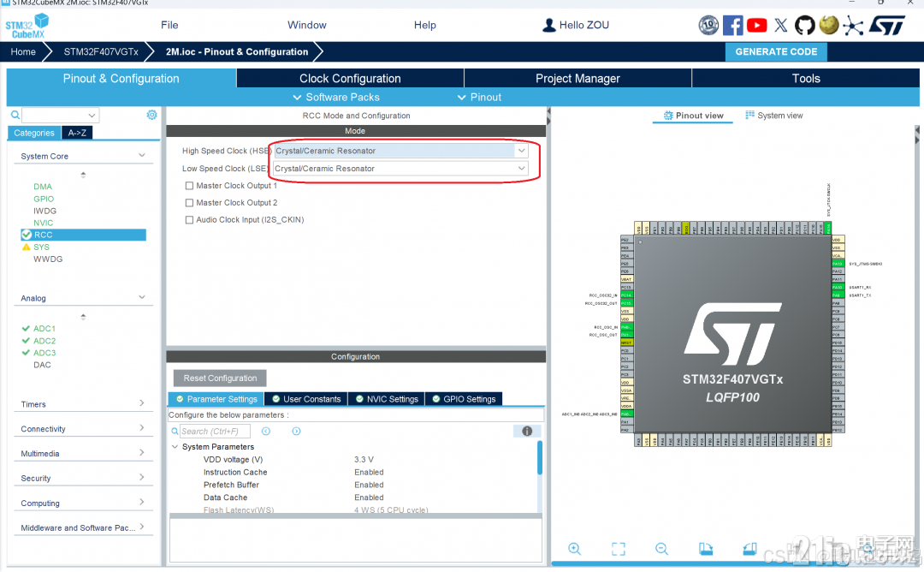The height and width of the screenshot is (572, 924).
Task: Zoom out on the pinout view
Action: coord(661,549)
